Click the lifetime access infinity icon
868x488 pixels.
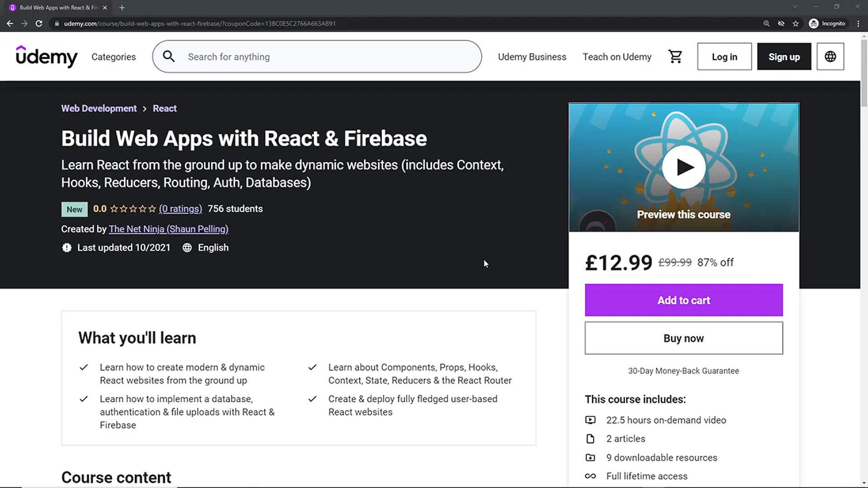(590, 476)
